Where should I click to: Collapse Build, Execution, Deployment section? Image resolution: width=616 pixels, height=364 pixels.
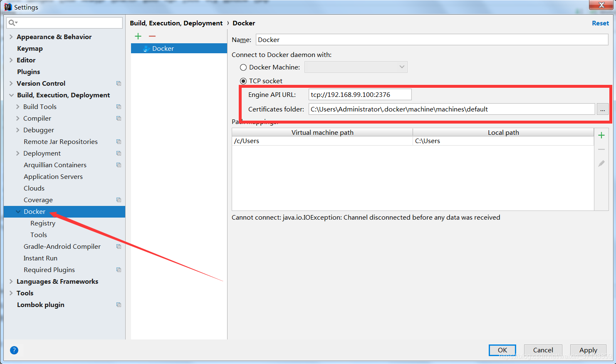[x=11, y=95]
